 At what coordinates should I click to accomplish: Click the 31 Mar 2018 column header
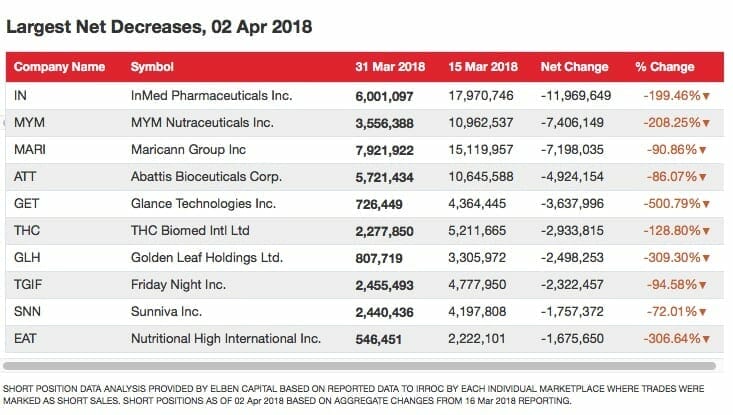390,67
